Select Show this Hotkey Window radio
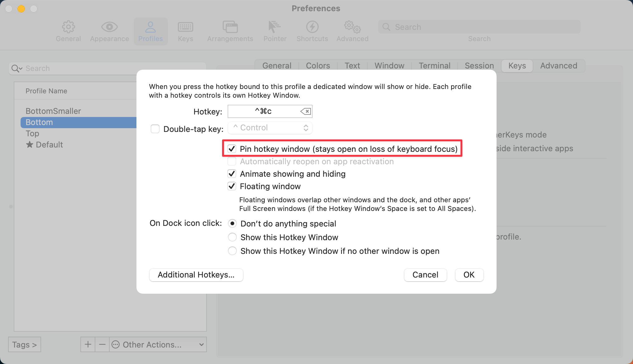This screenshot has height=364, width=633. point(232,237)
